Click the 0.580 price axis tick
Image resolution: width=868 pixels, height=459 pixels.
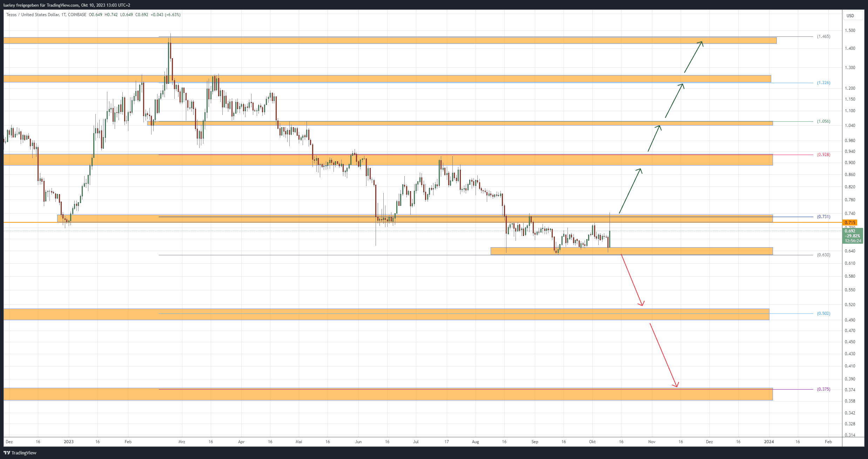[850, 276]
